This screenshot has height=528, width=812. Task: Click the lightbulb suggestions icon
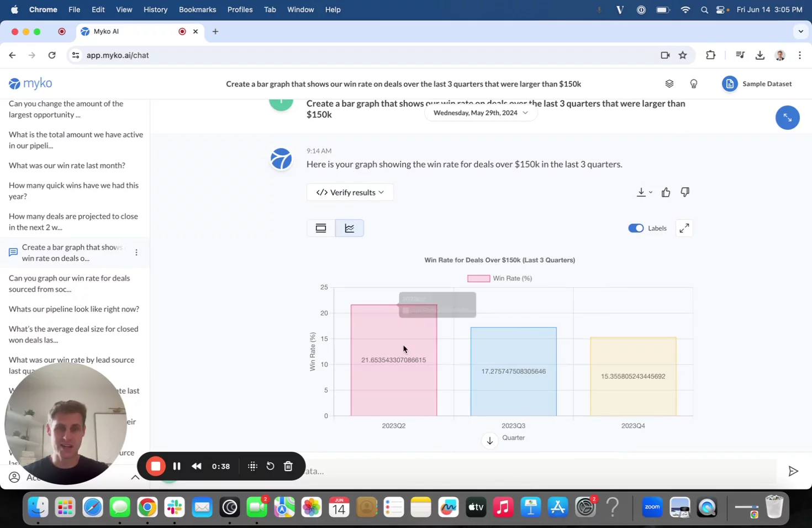coord(694,84)
